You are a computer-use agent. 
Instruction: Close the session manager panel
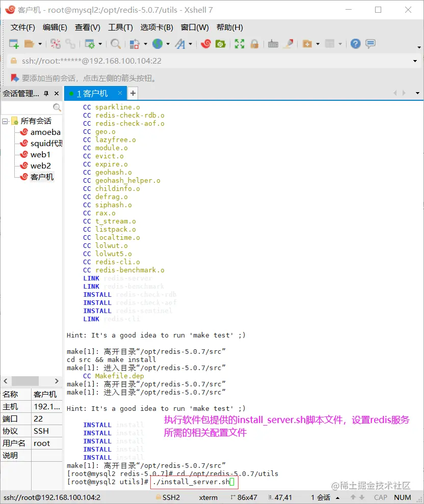coord(57,94)
